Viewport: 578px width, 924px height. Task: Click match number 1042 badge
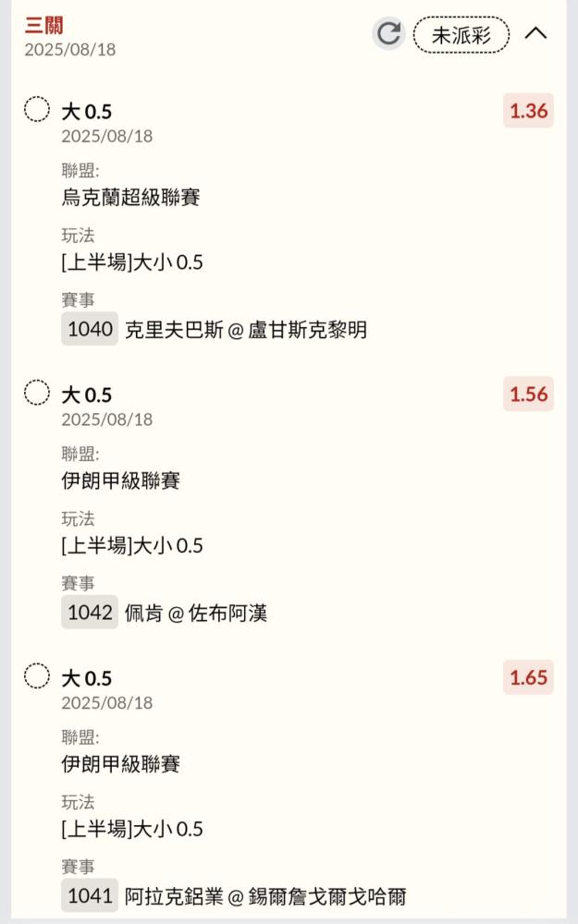tap(90, 613)
